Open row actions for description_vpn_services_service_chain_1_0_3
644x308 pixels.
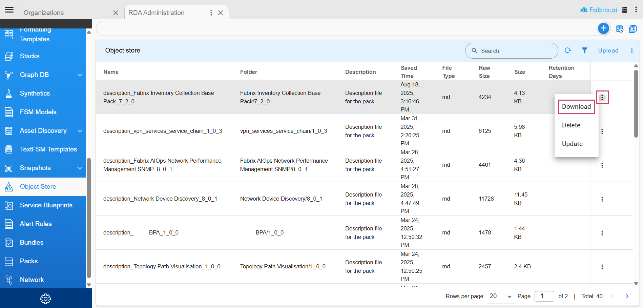coord(602,131)
